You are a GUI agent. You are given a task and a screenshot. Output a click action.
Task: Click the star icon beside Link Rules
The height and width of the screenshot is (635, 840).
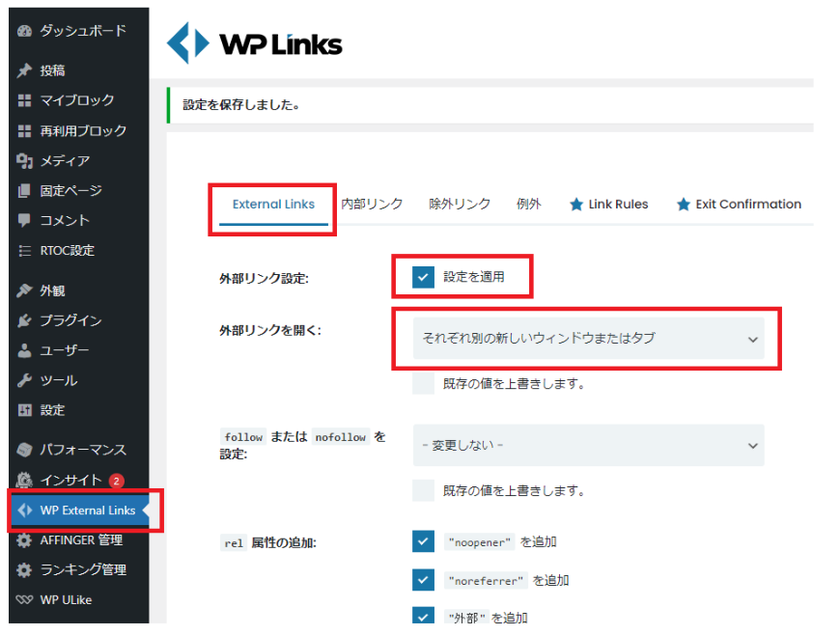[576, 205]
